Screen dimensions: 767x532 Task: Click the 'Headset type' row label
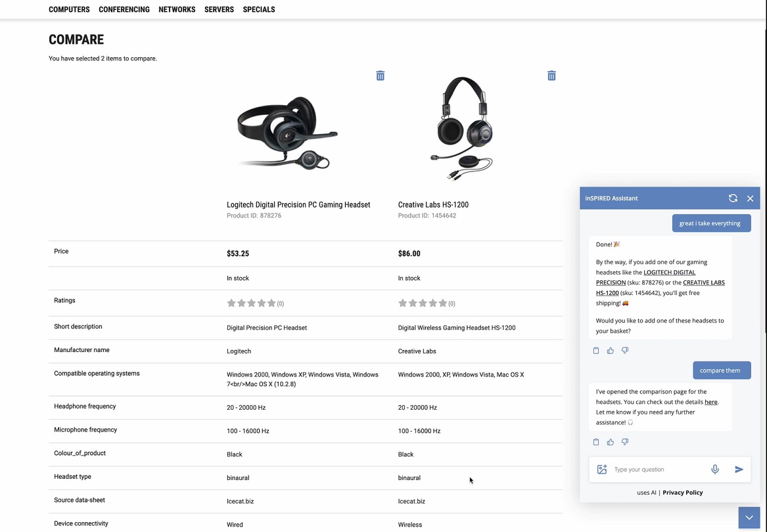tap(72, 477)
